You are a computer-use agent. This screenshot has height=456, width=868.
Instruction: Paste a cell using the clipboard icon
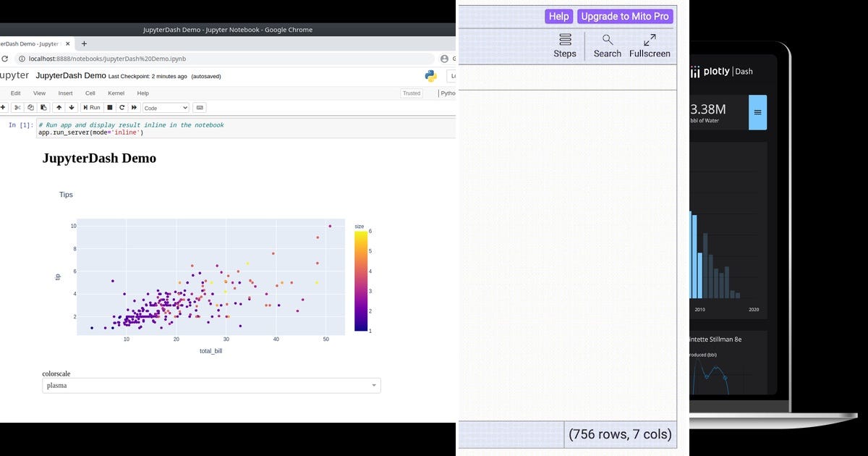pos(43,107)
